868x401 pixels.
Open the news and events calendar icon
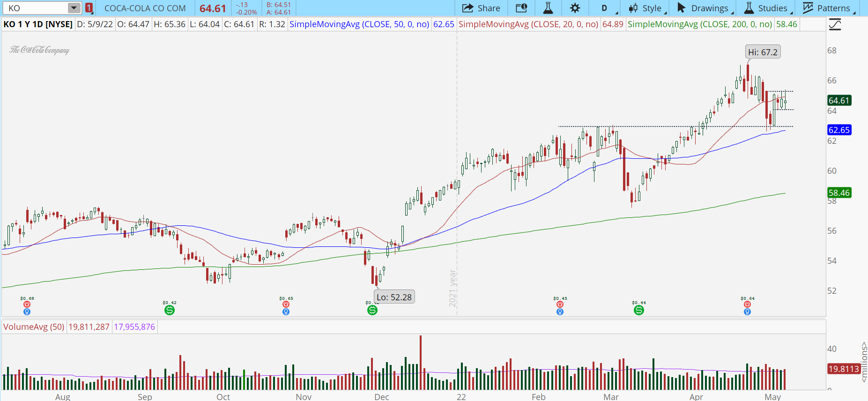pyautogui.click(x=521, y=8)
